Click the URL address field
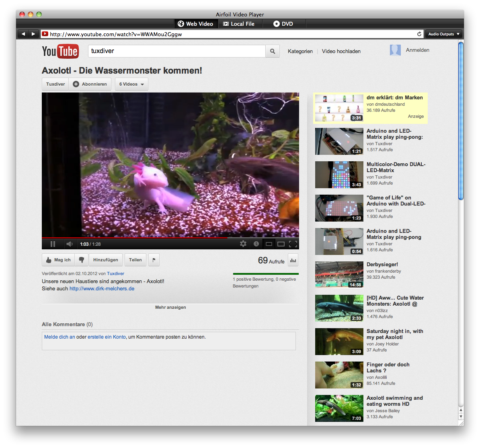The image size is (480, 448). [x=233, y=34]
